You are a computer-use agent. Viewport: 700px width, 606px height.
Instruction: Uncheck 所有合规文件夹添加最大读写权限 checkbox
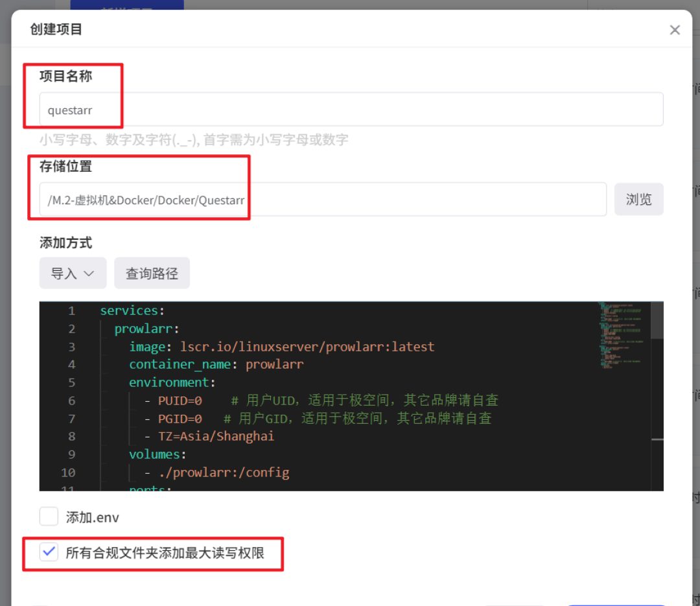coord(49,552)
